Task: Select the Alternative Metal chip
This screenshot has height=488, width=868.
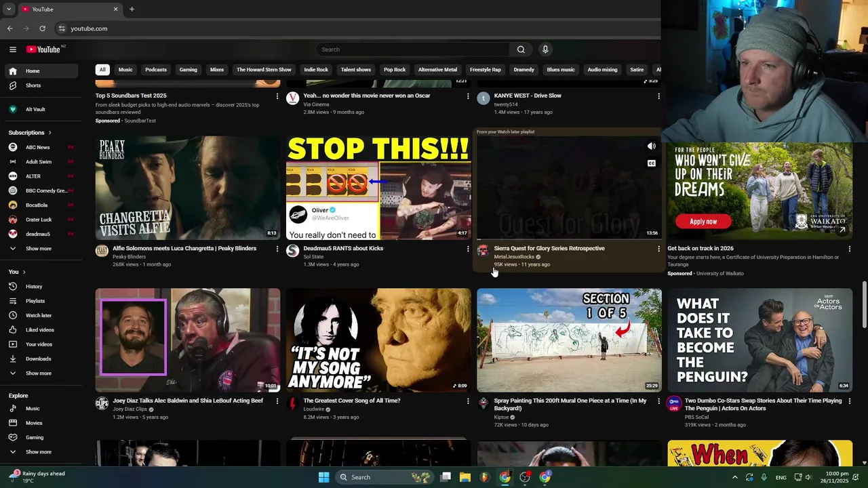Action: (x=437, y=70)
